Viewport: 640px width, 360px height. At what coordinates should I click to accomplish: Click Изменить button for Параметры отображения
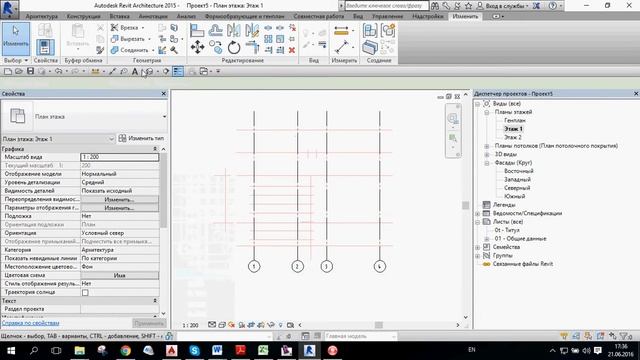tap(119, 208)
